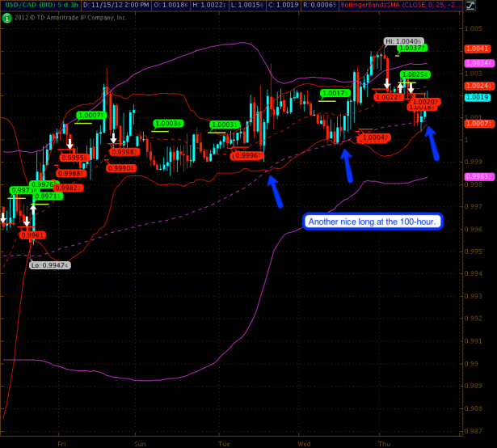This screenshot has height=448, width=497.
Task: Click the red 1.00241 price axis bubble
Action: (x=479, y=86)
